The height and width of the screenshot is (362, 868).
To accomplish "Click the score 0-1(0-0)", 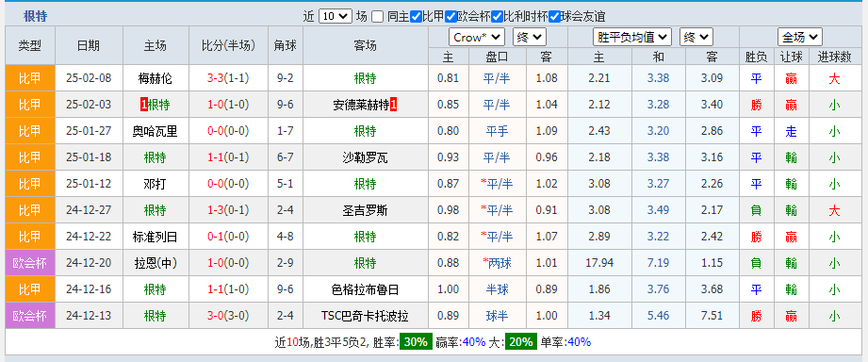I will pyautogui.click(x=228, y=237).
